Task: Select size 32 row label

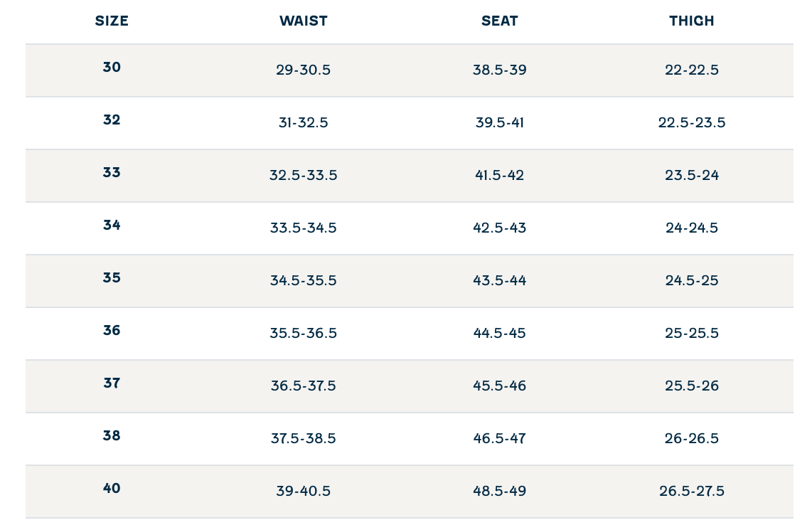Action: pyautogui.click(x=112, y=120)
